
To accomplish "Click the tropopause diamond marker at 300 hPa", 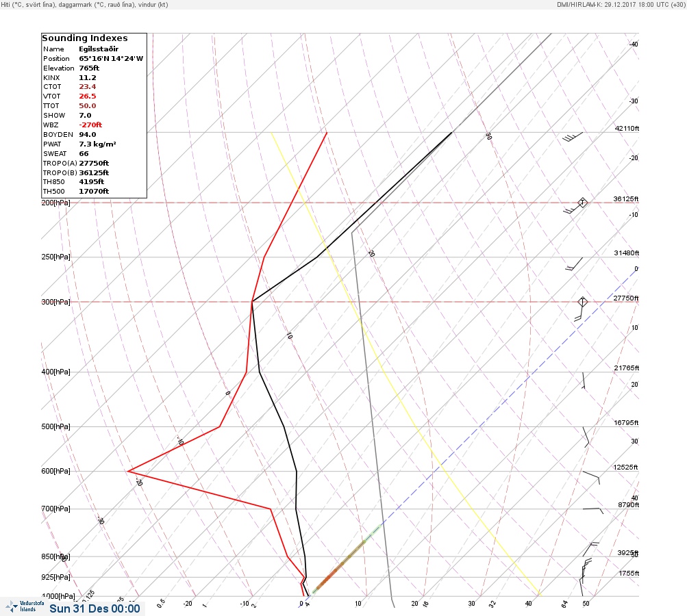I will pyautogui.click(x=582, y=302).
